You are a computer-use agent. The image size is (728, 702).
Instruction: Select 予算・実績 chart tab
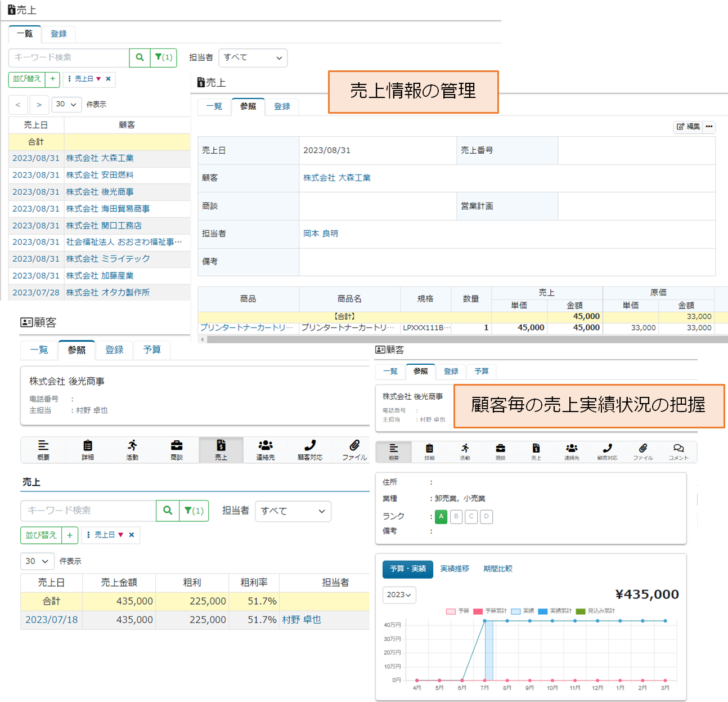click(408, 569)
